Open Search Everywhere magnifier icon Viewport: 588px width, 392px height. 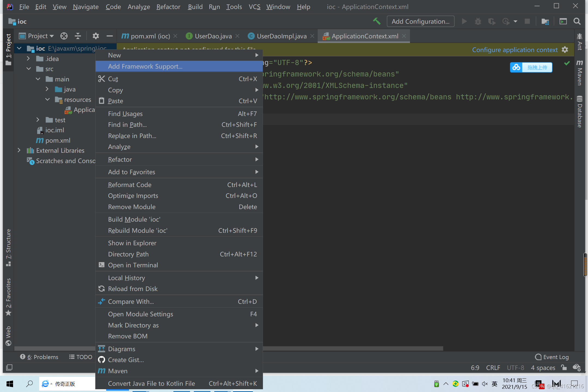pos(577,21)
